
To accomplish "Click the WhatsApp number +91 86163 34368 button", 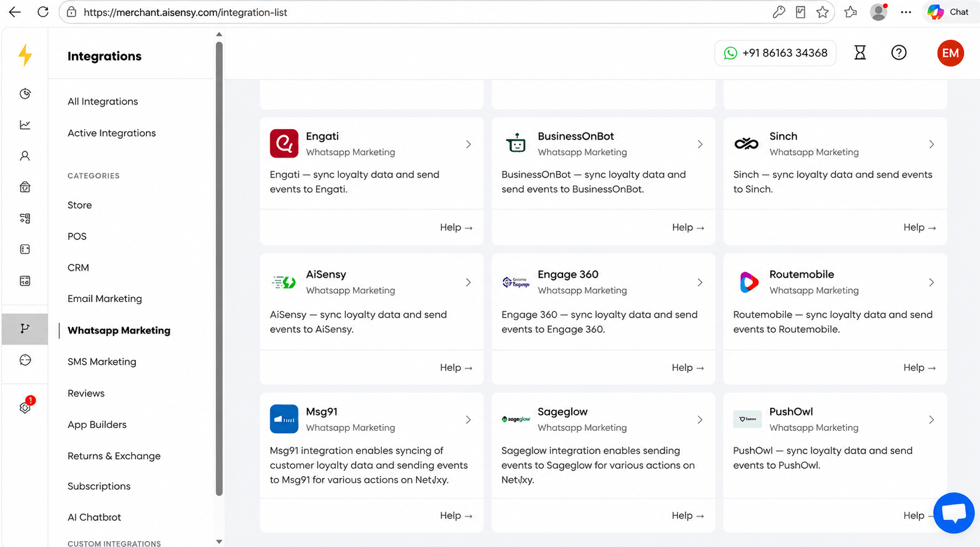I will tap(775, 53).
